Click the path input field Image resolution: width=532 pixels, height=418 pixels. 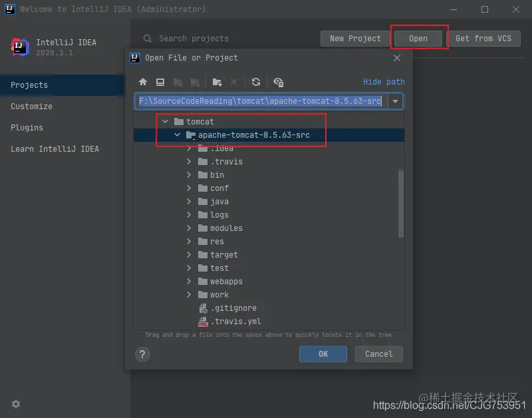(261, 101)
